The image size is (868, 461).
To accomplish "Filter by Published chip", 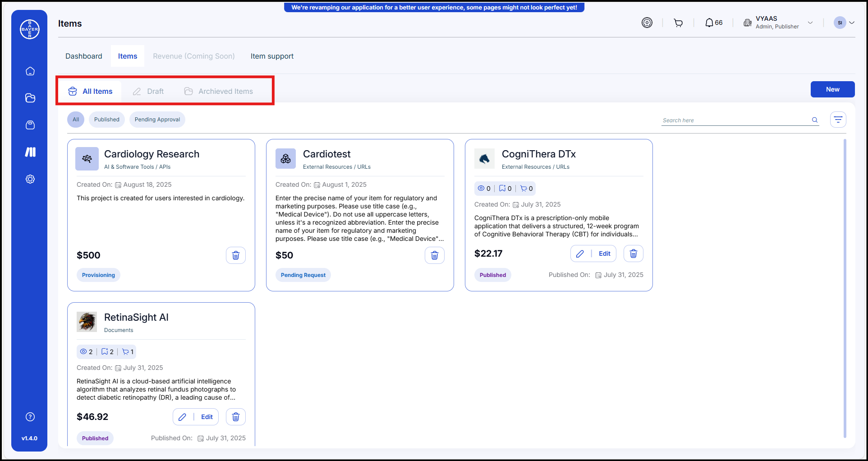I will 107,120.
